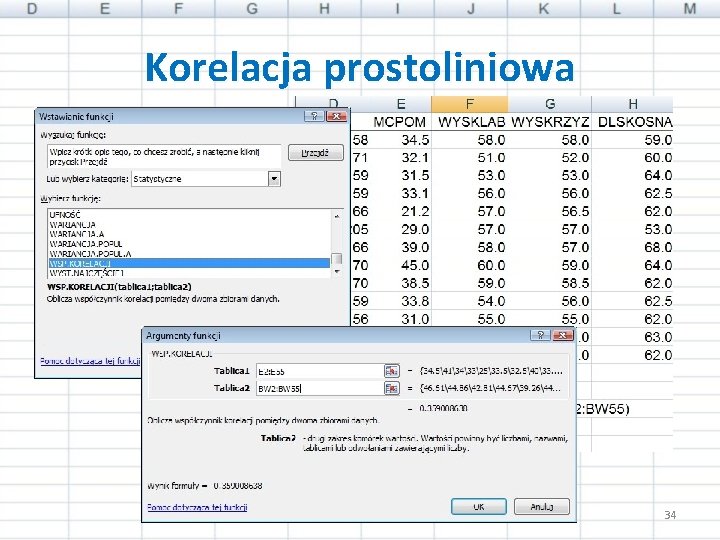
Task: Click the WYSKRZYZ header cell
Action: pyautogui.click(x=550, y=122)
